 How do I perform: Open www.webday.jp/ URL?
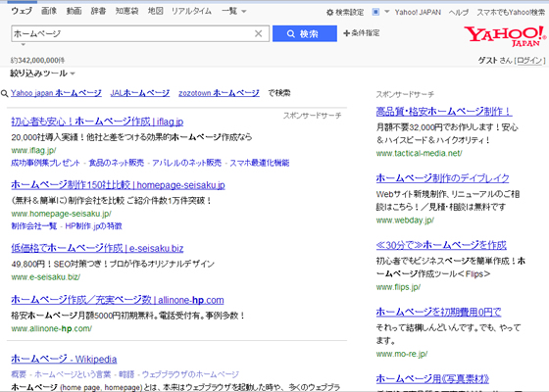tap(405, 220)
